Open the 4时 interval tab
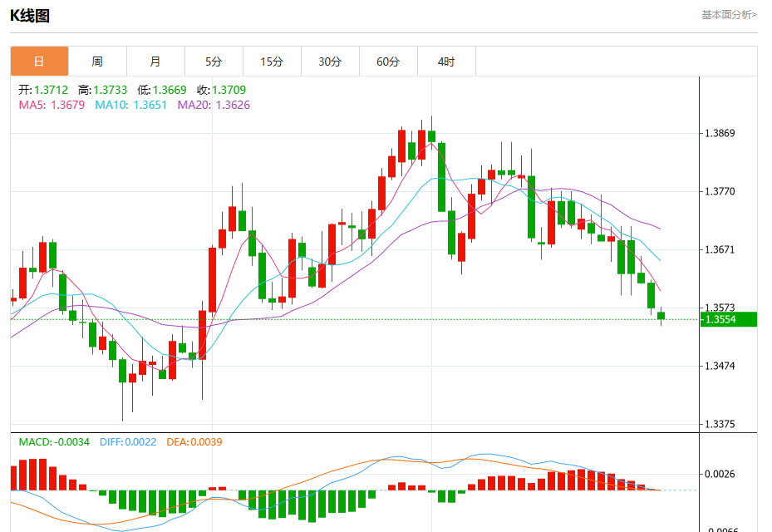Viewport: 772px width, 532px height. point(446,61)
